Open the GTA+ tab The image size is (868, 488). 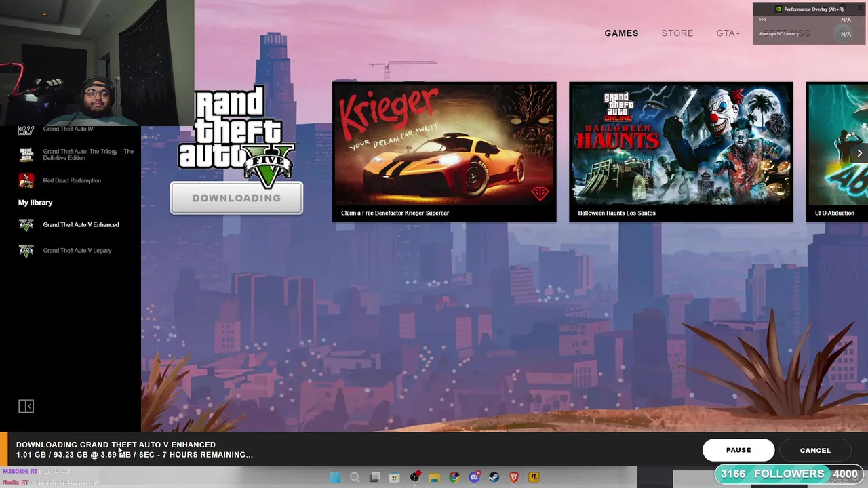click(728, 33)
